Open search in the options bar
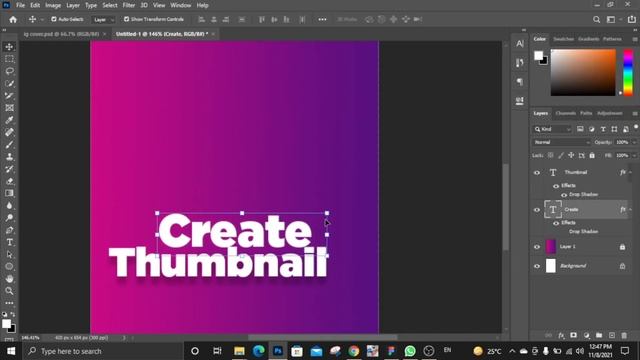This screenshot has width=640, height=360. coord(596,19)
